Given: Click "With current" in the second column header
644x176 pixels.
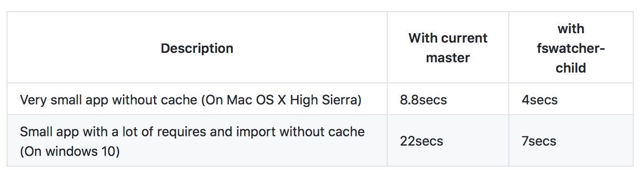Looking at the screenshot, I should [448, 38].
